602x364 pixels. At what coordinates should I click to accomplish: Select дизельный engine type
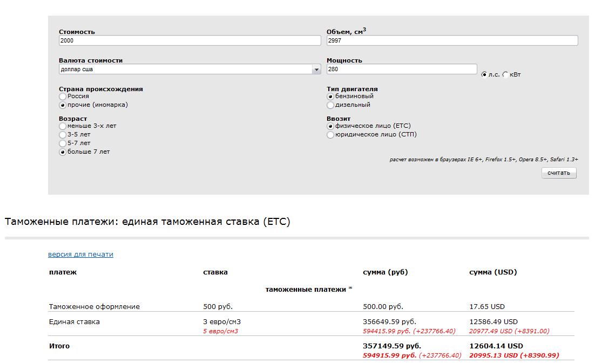coord(330,105)
